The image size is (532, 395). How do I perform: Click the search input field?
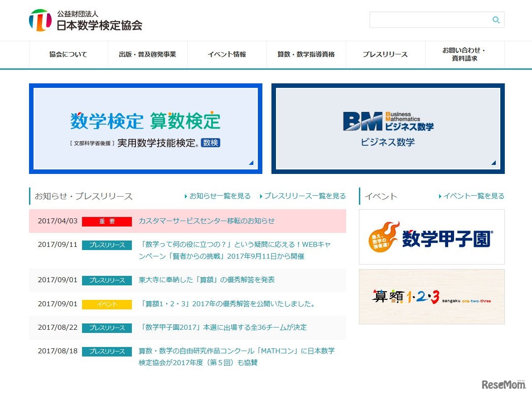coord(430,19)
